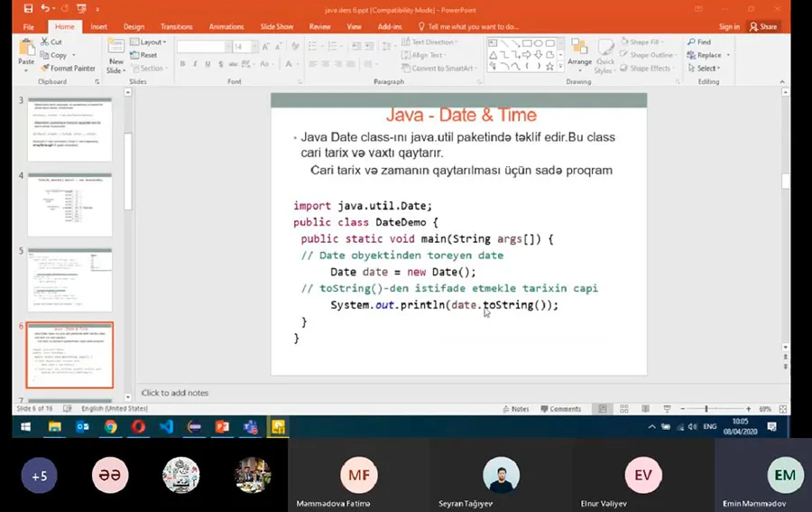Select the star shape in shapes gallery
The width and height of the screenshot is (812, 512).
[x=550, y=66]
